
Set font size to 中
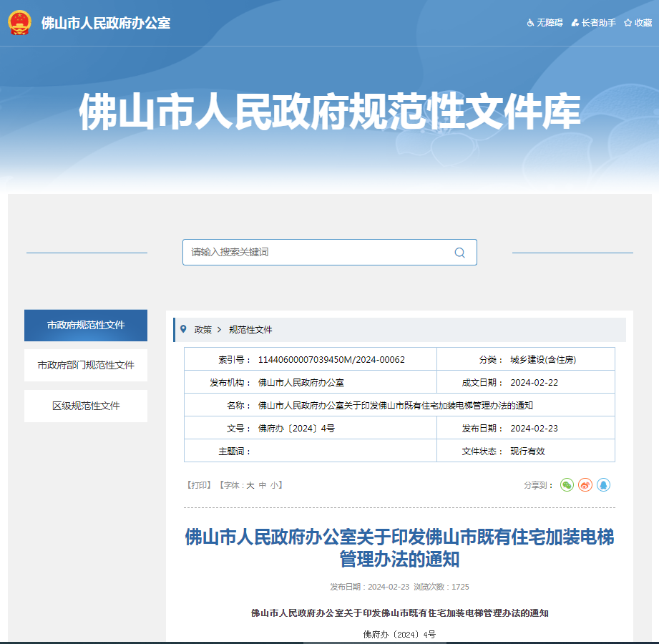[263, 485]
